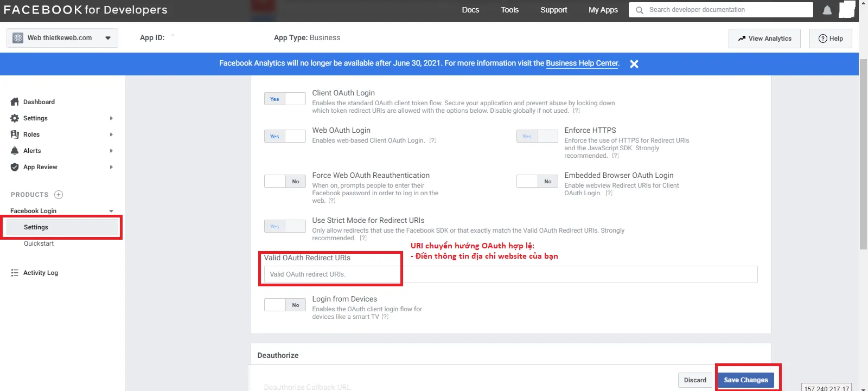
Task: Toggle the Client OAuth Login switch
Action: coord(285,99)
